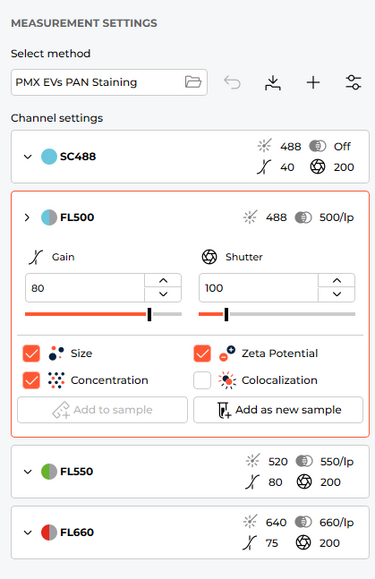
Task: Click the undo arrow icon
Action: pos(232,82)
